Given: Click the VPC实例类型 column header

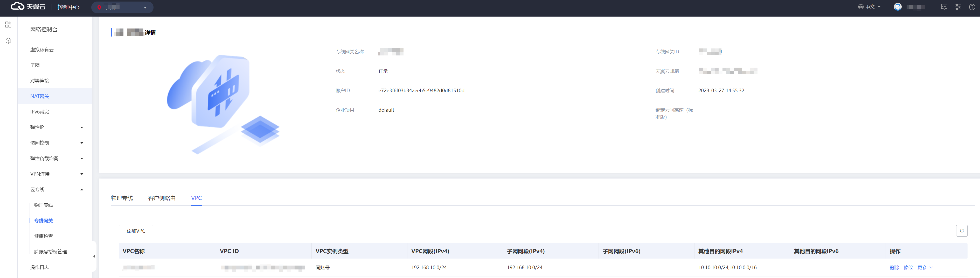Looking at the screenshot, I should coord(332,251).
